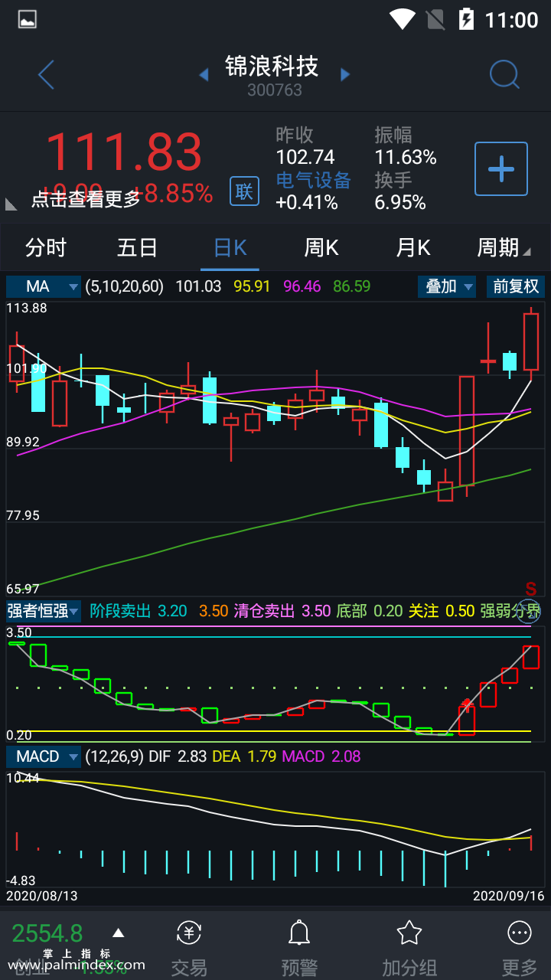Tap the current price 111.83

[124, 152]
